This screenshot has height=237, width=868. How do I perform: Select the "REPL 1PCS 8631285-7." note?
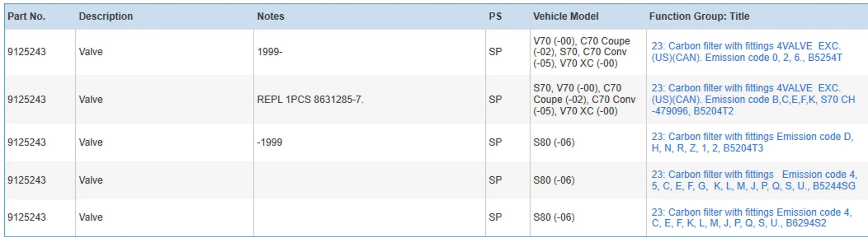(310, 100)
